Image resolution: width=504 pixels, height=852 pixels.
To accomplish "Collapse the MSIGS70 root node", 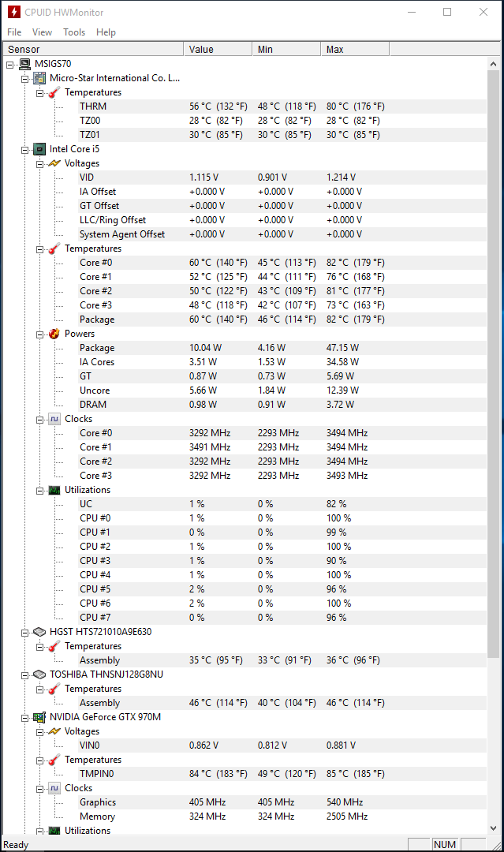I will click(9, 65).
